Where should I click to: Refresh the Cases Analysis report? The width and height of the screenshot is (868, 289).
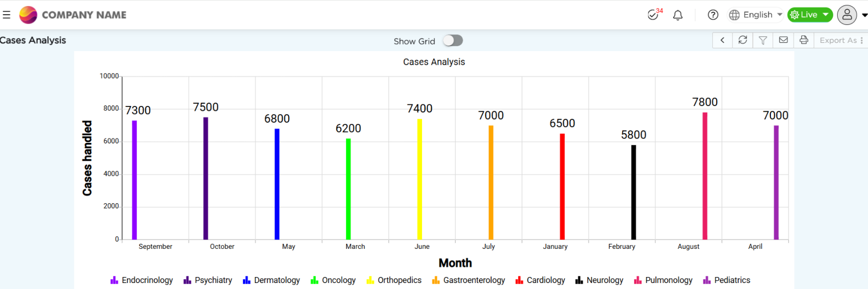click(743, 40)
